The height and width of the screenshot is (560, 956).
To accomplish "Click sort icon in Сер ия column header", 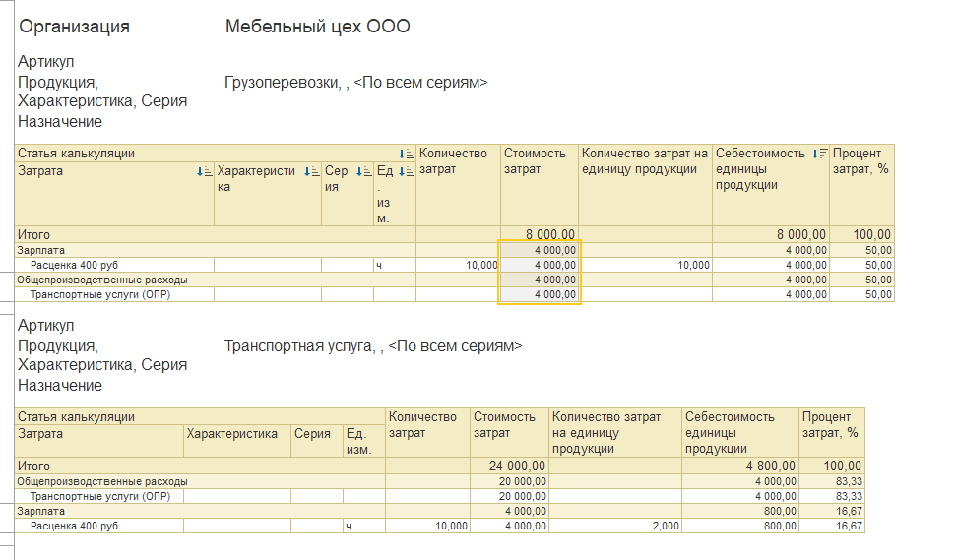I will [x=364, y=172].
